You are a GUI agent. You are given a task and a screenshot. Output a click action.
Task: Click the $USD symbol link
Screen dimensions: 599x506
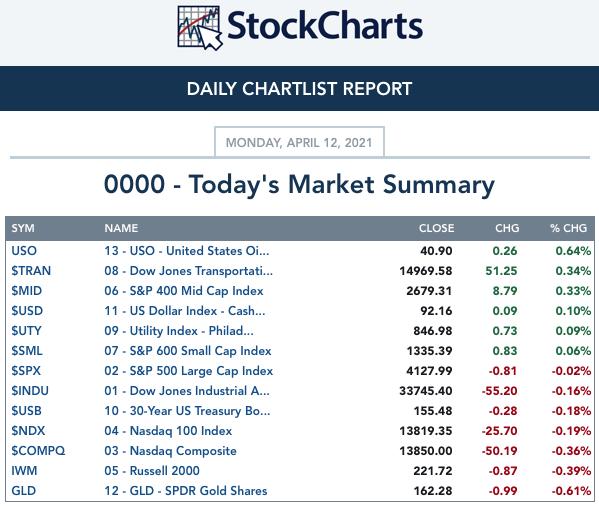pos(27,310)
